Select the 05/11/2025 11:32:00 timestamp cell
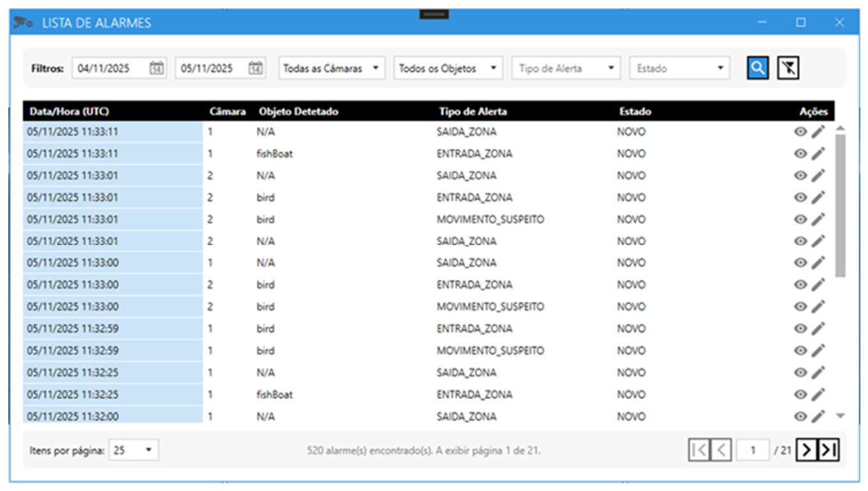This screenshot has width=868, height=491. click(113, 416)
